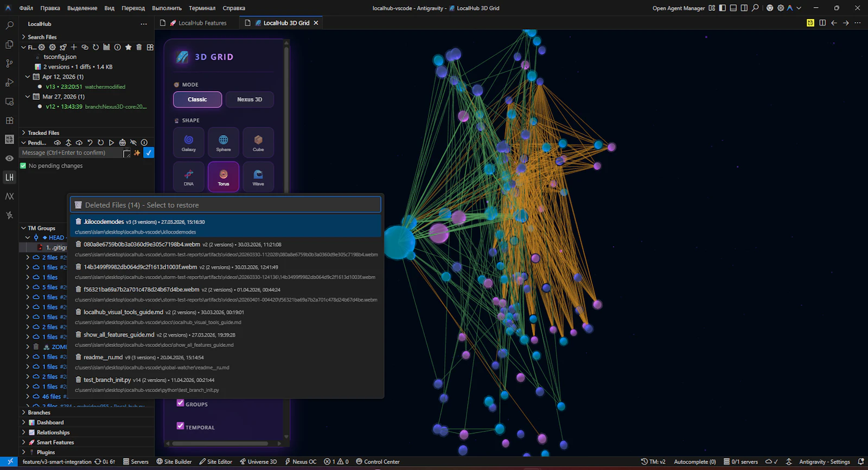Image resolution: width=868 pixels, height=470 pixels.
Task: Click star icon in file history toolbar
Action: [129, 47]
